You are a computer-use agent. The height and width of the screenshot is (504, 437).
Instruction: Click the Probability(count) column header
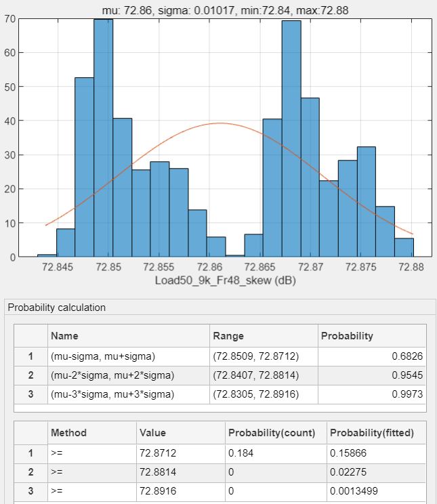[x=276, y=433]
